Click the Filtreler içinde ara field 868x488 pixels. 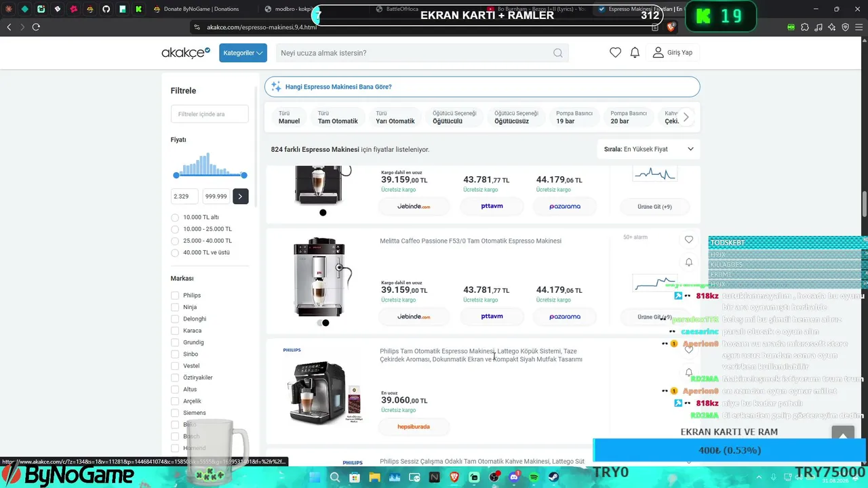(210, 114)
